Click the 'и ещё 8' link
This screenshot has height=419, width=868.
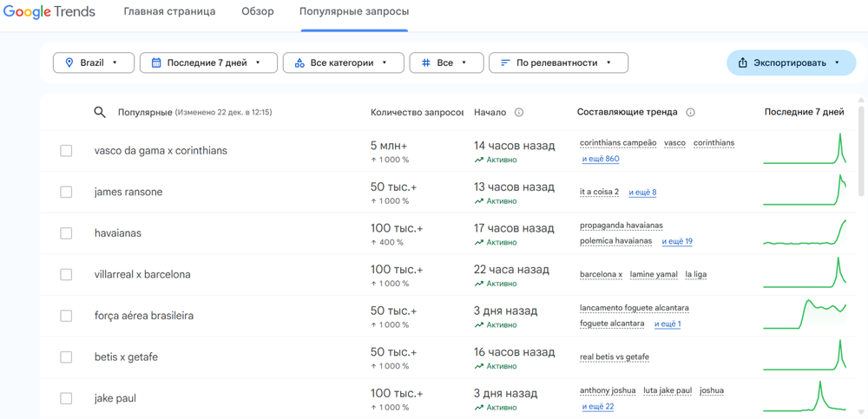(642, 192)
